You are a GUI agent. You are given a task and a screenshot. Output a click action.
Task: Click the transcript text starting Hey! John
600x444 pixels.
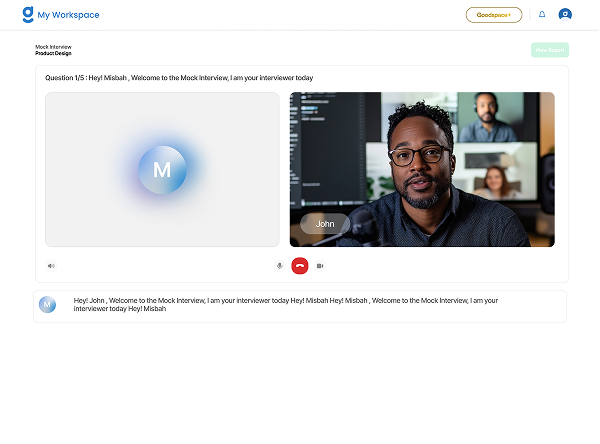(285, 305)
